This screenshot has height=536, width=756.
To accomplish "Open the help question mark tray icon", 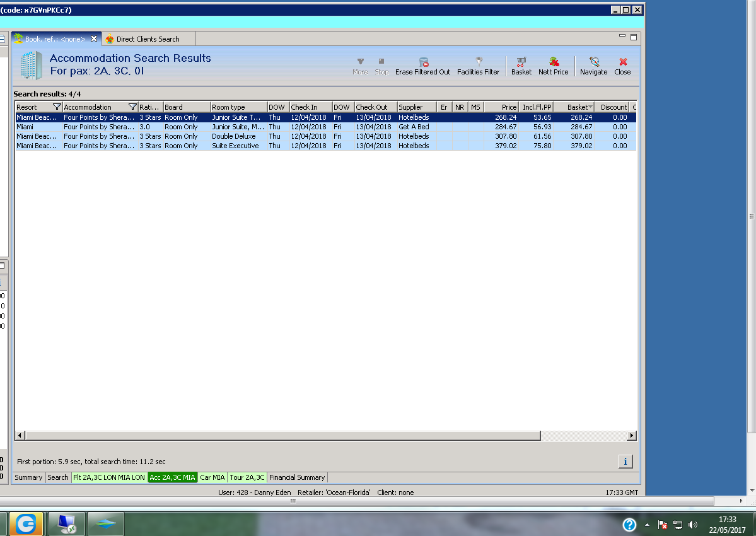I will 629,525.
